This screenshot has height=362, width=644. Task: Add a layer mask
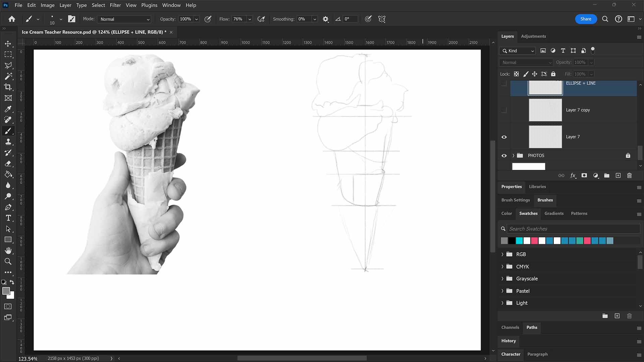[584, 175]
